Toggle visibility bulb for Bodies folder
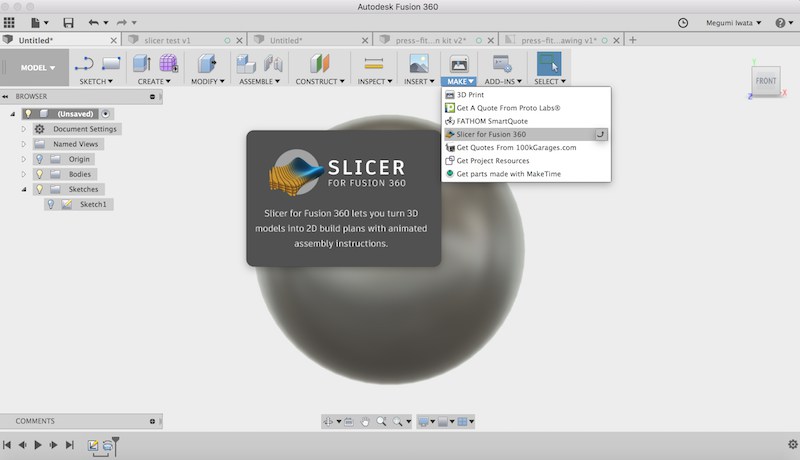This screenshot has width=800, height=460. click(x=39, y=174)
